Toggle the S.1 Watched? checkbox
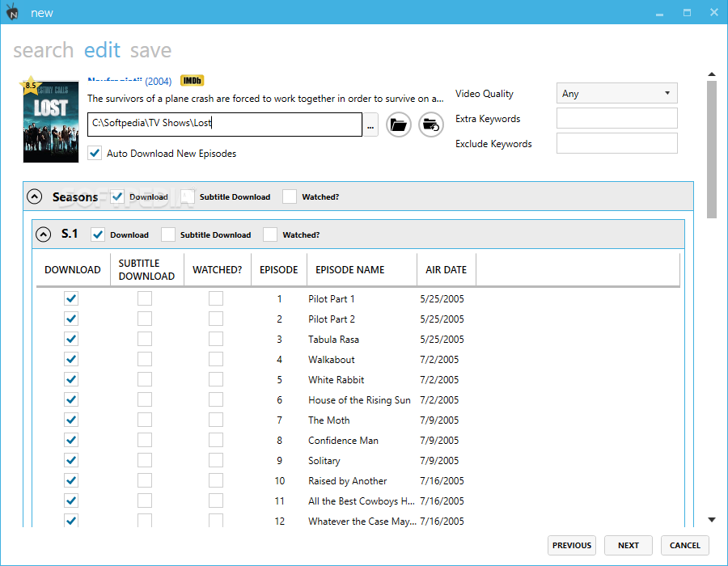This screenshot has width=728, height=566. pyautogui.click(x=269, y=234)
